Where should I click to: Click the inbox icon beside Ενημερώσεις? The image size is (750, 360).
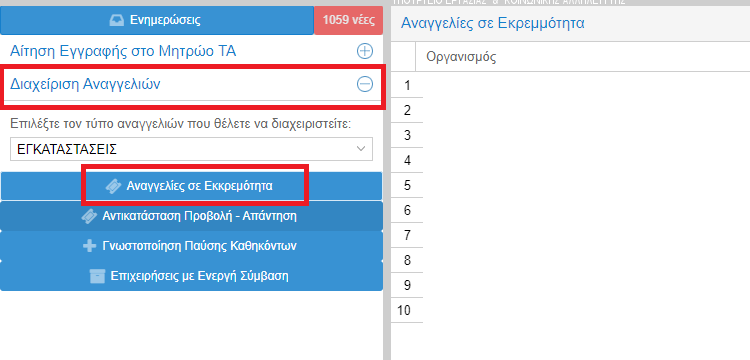click(x=117, y=21)
